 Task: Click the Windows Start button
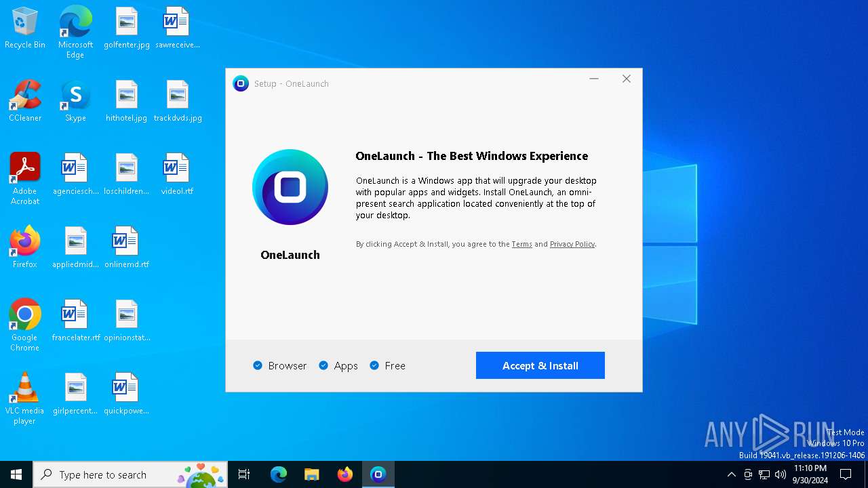pyautogui.click(x=16, y=474)
